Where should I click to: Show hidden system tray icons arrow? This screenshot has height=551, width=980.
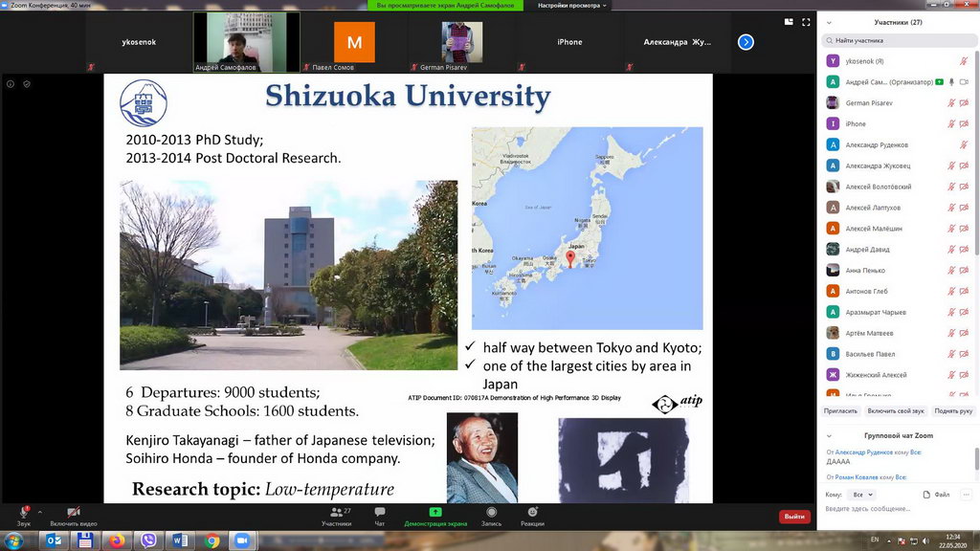coord(888,541)
